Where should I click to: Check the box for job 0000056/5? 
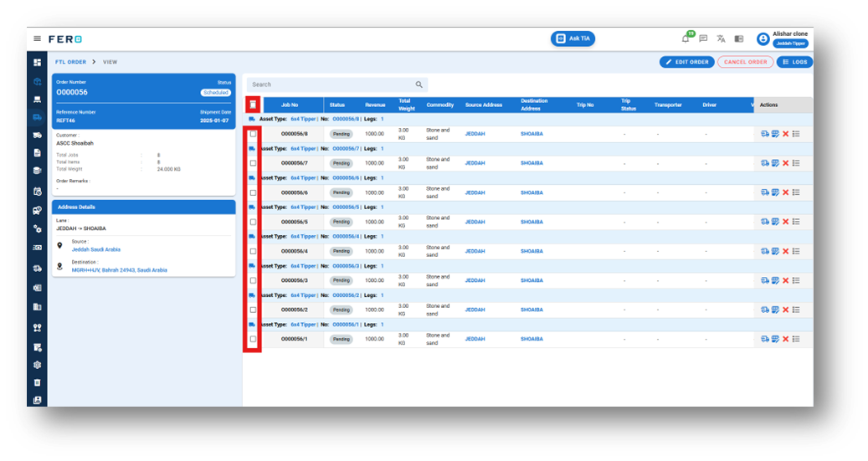coord(253,222)
